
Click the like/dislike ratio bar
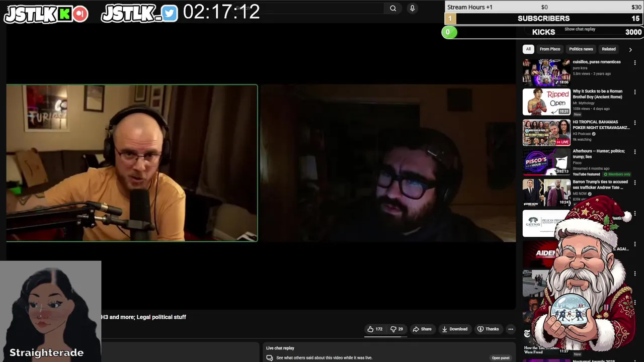click(x=385, y=336)
